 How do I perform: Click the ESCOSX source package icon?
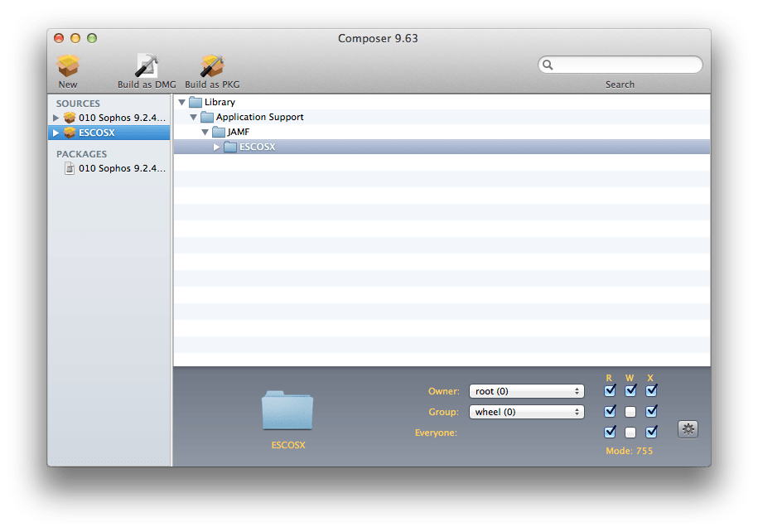[x=70, y=133]
